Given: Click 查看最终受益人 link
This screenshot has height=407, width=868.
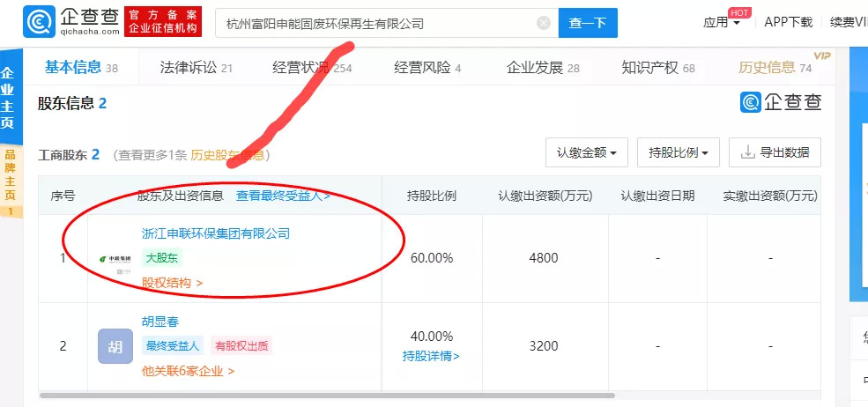Looking at the screenshot, I should click(283, 196).
